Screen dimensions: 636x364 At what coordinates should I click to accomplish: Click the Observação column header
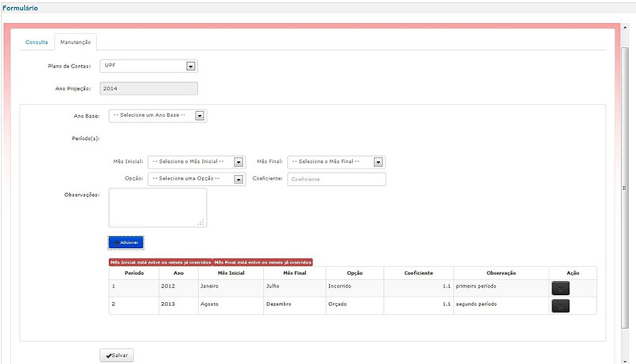502,273
